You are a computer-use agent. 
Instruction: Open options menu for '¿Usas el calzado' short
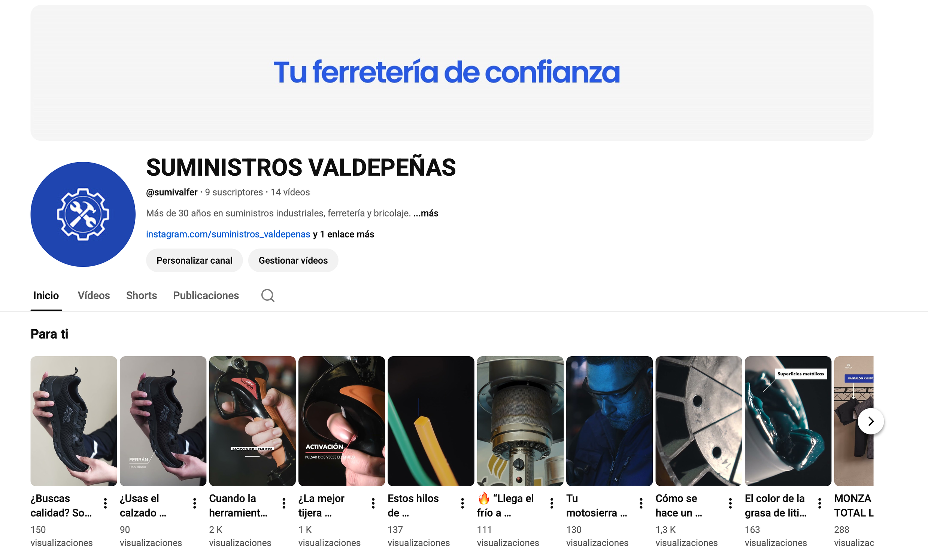point(195,503)
